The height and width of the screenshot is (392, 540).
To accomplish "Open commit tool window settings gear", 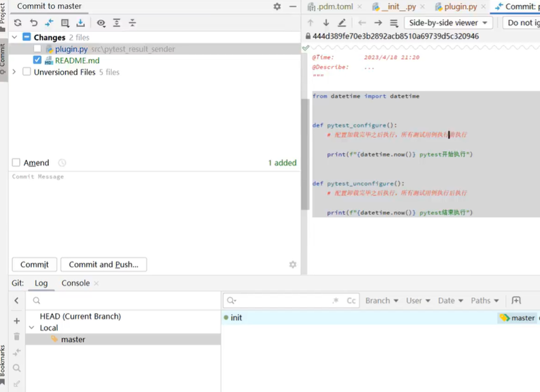I will tap(277, 6).
